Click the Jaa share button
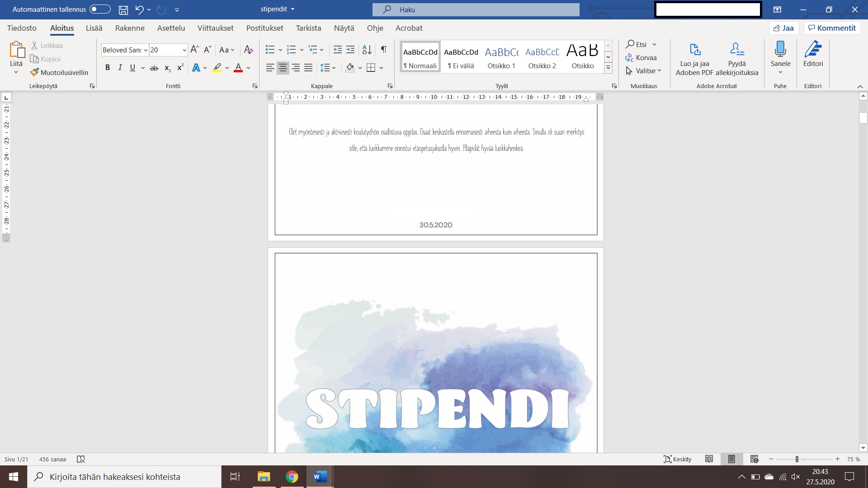868x488 pixels. point(784,28)
